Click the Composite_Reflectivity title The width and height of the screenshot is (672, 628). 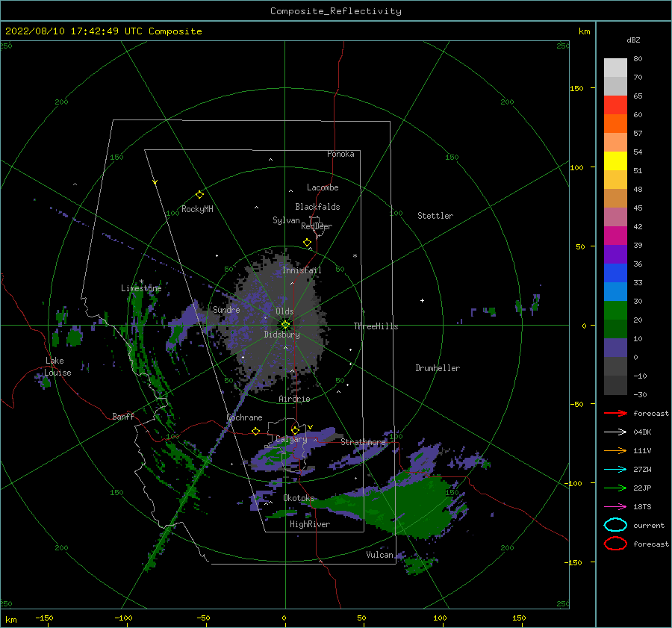(335, 11)
